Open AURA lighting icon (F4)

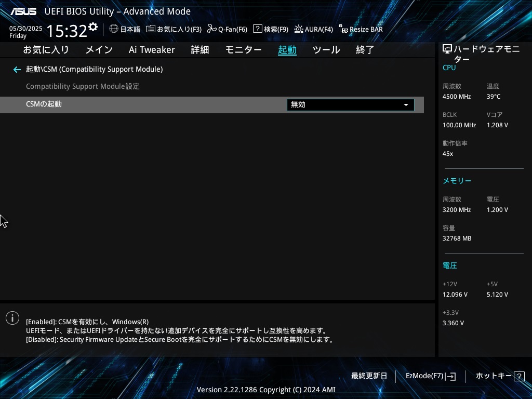click(299, 29)
